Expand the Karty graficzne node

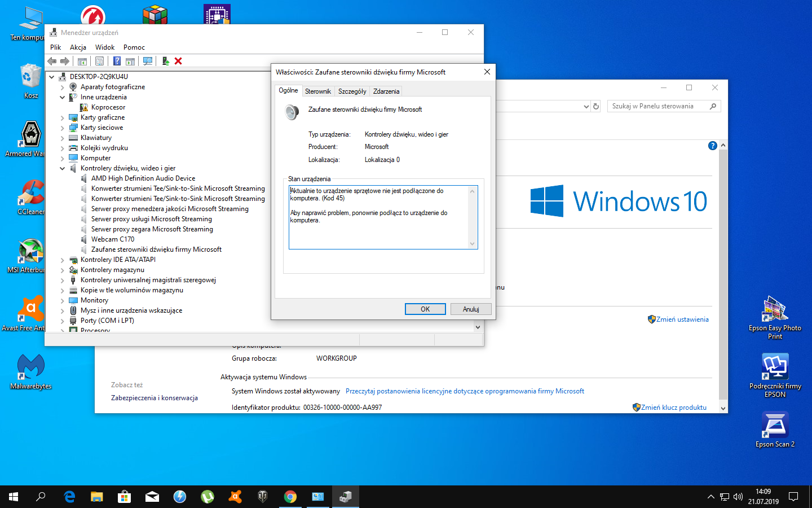(x=63, y=118)
